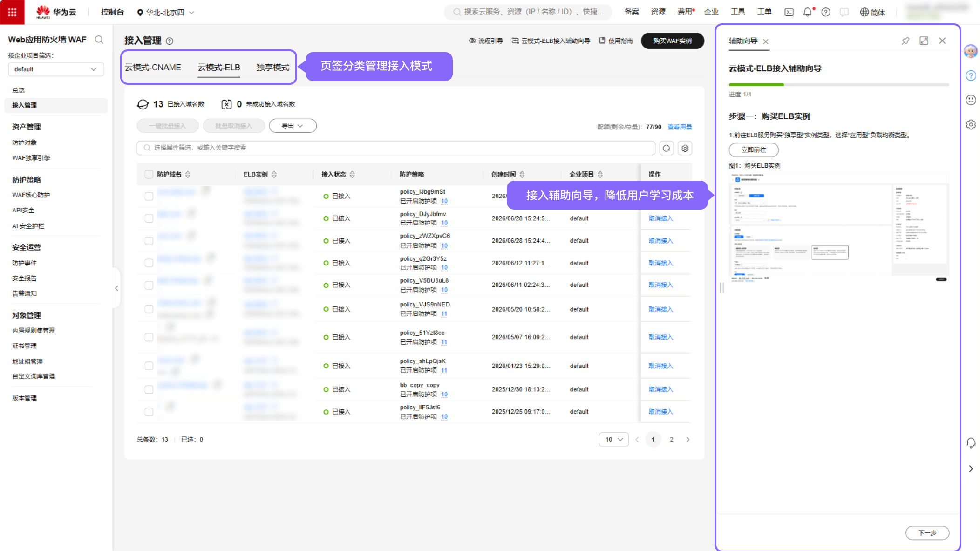
Task: Open the 简体 language selector
Action: click(x=872, y=12)
